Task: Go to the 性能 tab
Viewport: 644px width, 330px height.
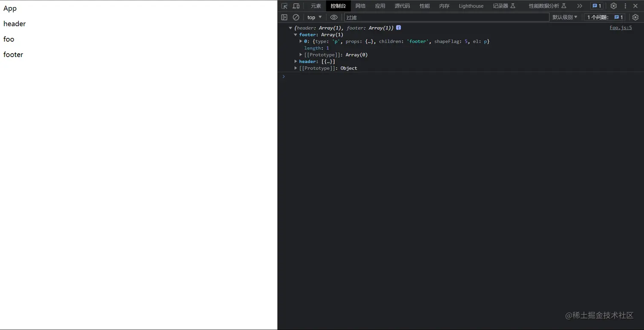Action: coord(425,6)
